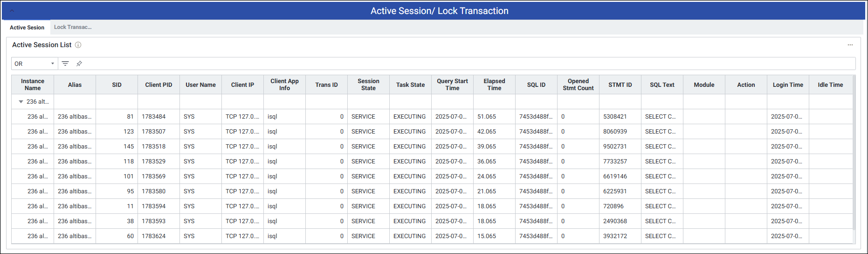This screenshot has width=868, height=254.
Task: Click the pin icon in filter bar
Action: 79,63
